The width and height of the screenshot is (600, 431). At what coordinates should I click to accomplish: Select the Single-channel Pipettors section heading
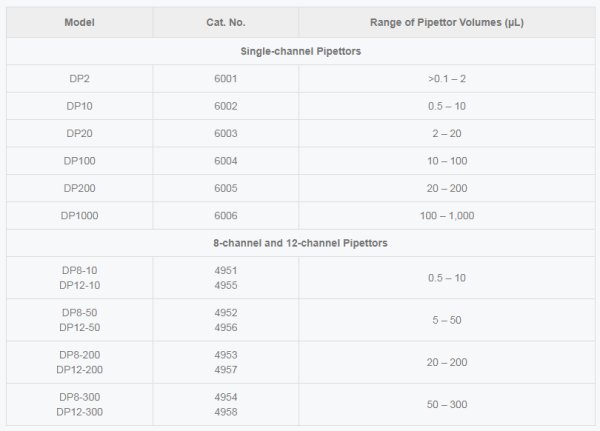300,51
